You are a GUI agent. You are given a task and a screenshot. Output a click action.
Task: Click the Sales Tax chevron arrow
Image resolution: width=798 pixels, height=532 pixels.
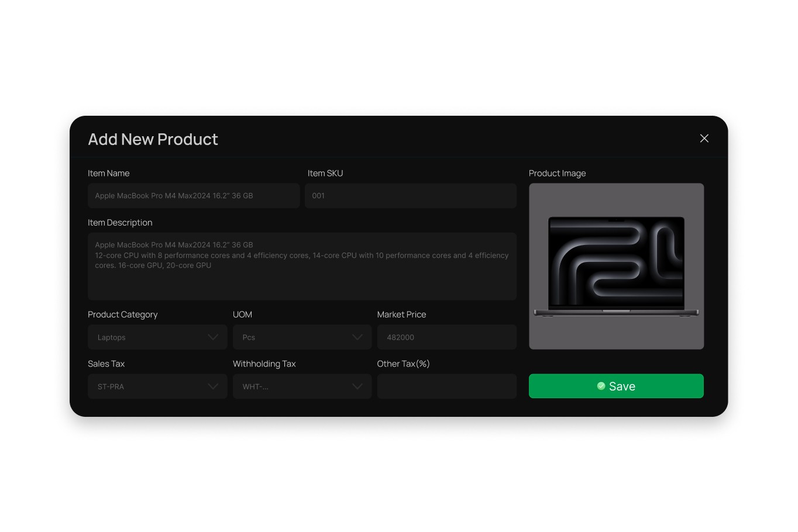(x=213, y=386)
